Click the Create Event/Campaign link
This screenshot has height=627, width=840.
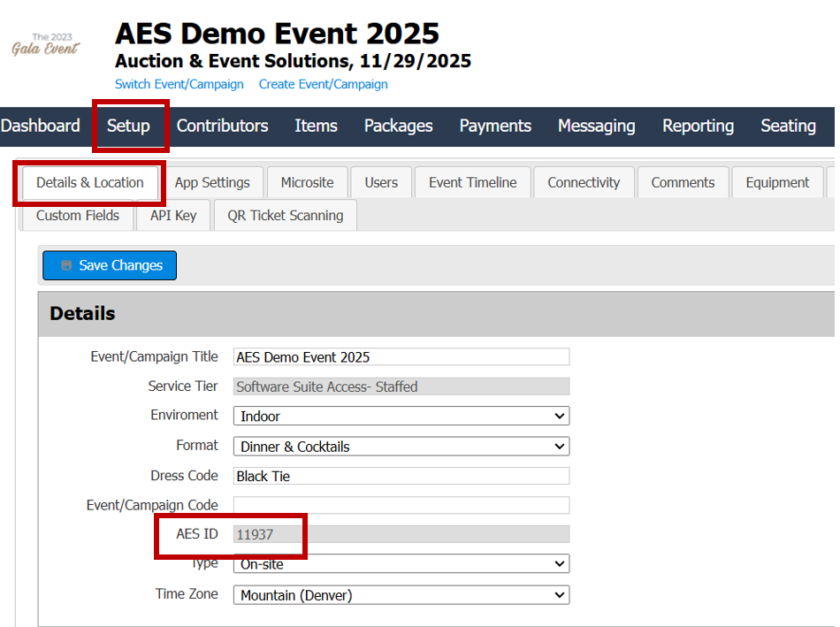(x=323, y=85)
